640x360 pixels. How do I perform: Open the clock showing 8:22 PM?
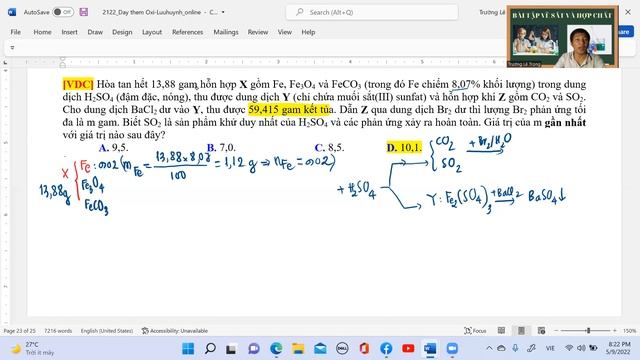619,348
